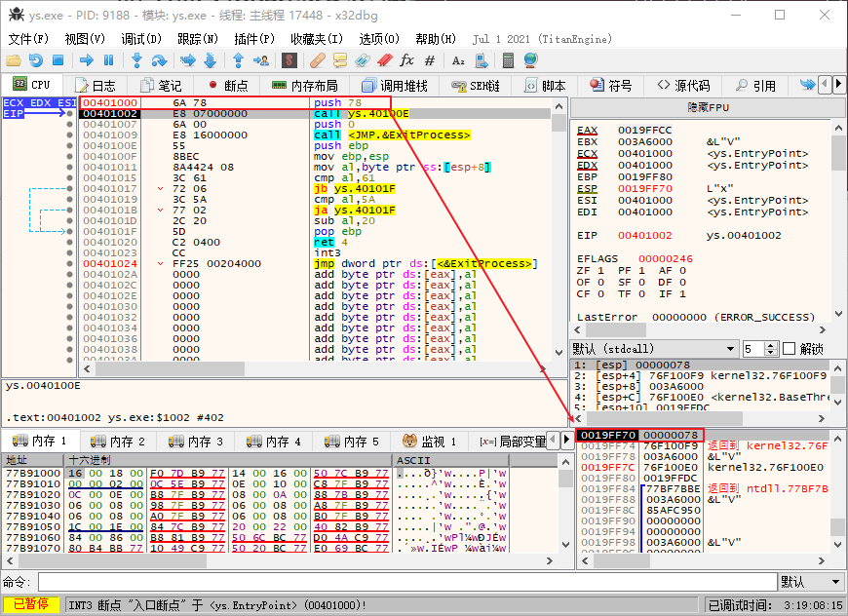Step into the next instruction

[x=136, y=60]
